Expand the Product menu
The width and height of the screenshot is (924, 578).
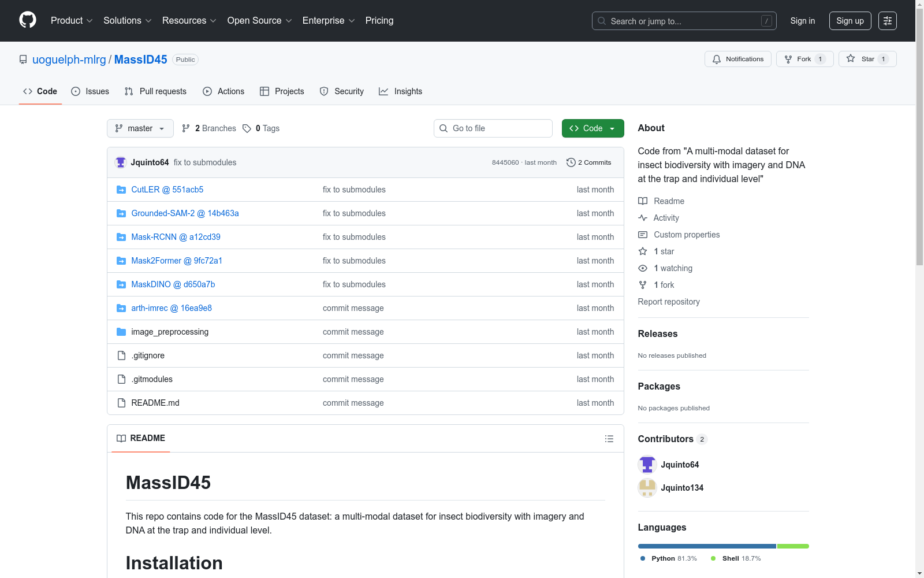click(72, 21)
